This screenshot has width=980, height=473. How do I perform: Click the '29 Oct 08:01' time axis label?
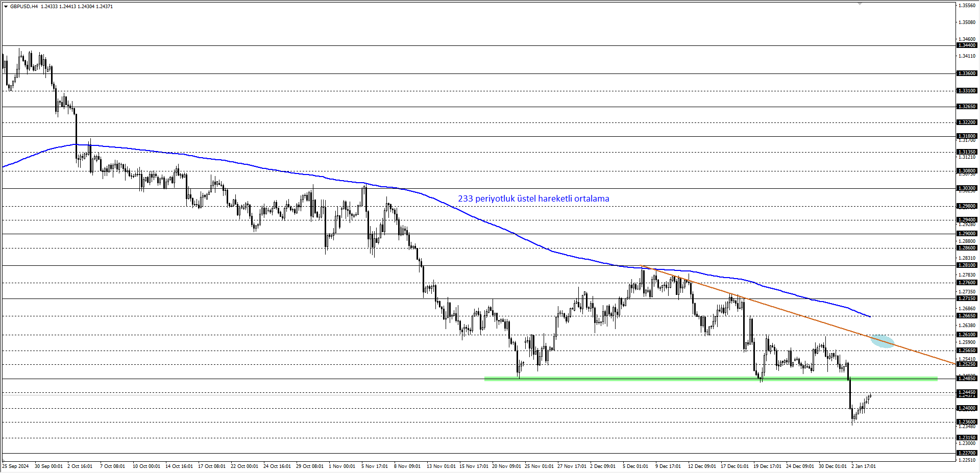point(310,466)
